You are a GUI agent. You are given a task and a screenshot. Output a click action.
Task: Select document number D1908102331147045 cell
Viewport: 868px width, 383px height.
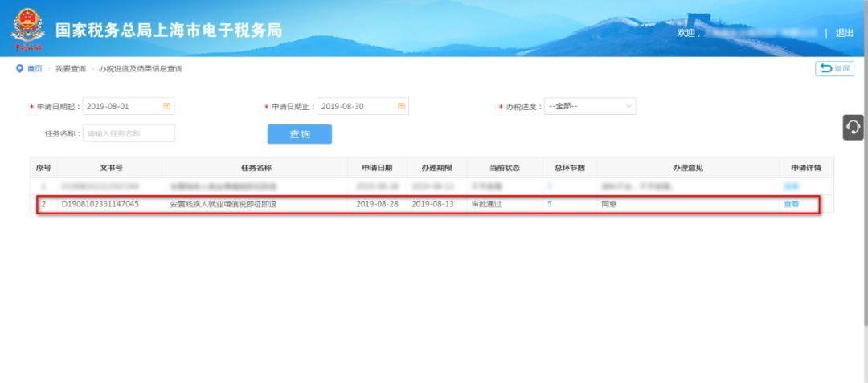100,204
